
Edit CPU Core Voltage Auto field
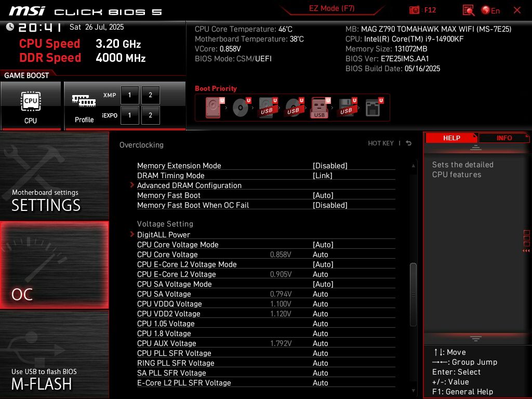pos(320,255)
